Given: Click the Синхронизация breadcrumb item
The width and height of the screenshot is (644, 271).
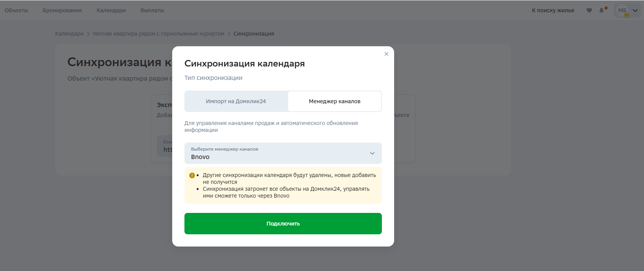Looking at the screenshot, I should click(x=254, y=34).
